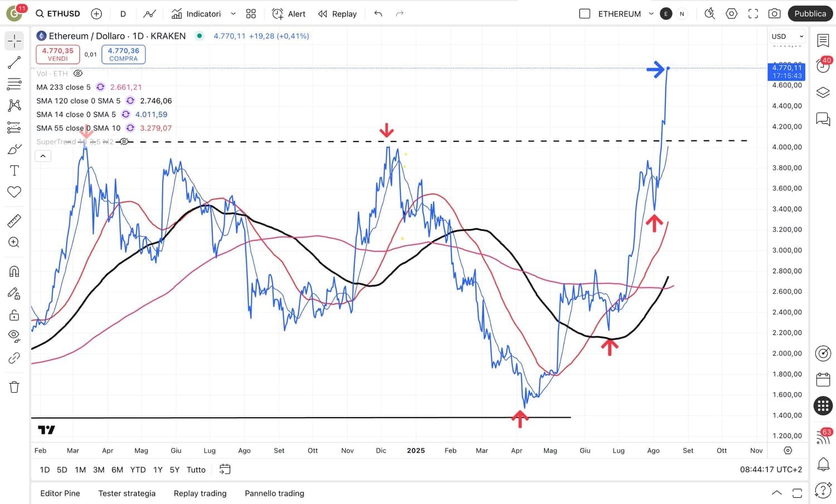
Task: Open the object tree layers panel
Action: (x=823, y=92)
